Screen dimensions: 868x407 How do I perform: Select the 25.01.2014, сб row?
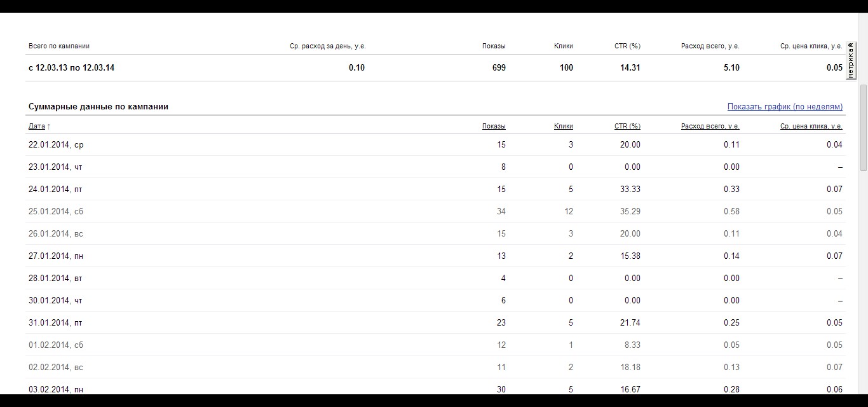click(435, 211)
